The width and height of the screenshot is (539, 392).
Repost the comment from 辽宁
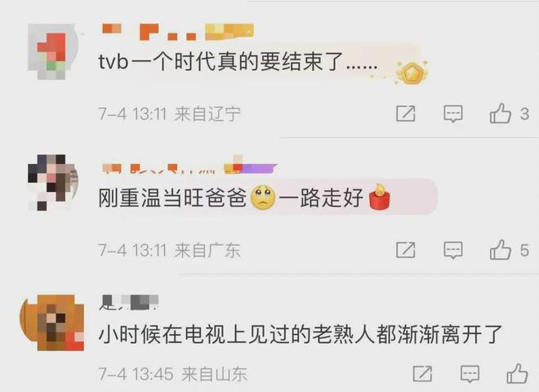[406, 114]
